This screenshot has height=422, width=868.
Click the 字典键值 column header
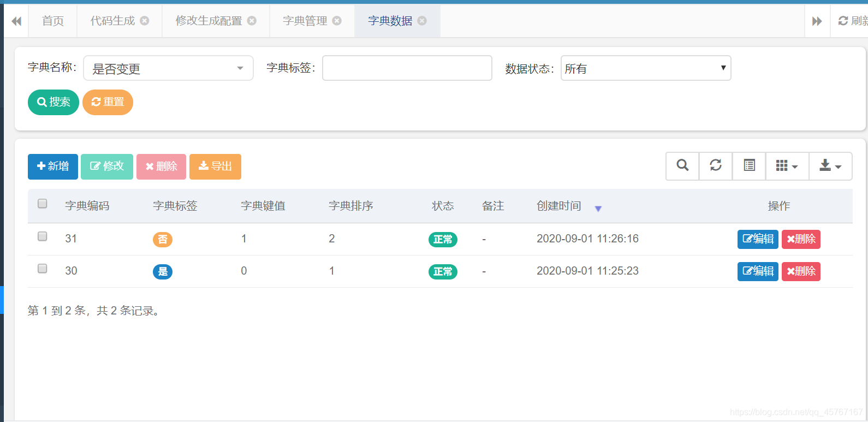(x=263, y=206)
